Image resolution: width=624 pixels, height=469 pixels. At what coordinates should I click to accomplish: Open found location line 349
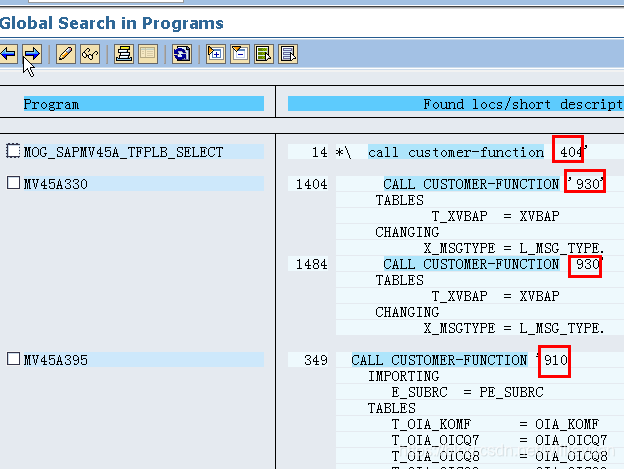(316, 360)
